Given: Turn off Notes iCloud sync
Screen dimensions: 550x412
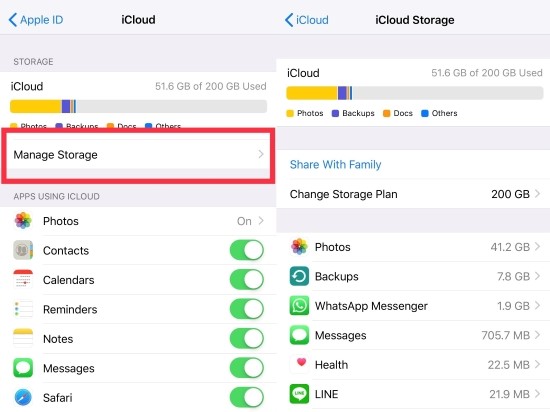Looking at the screenshot, I should tap(247, 338).
